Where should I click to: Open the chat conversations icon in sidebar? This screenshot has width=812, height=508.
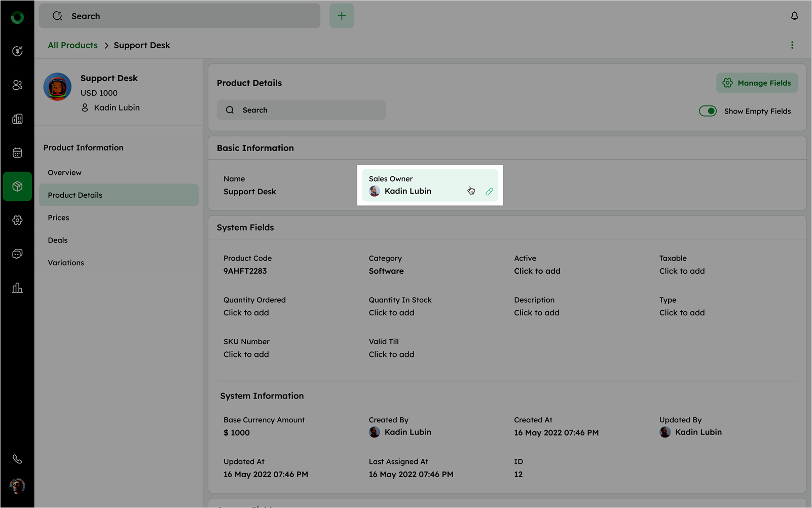[17, 254]
